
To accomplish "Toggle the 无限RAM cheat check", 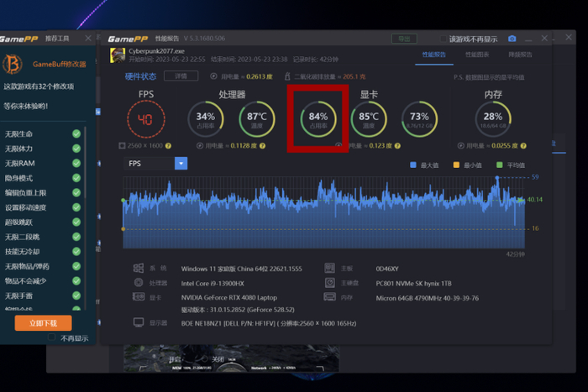I will [76, 164].
